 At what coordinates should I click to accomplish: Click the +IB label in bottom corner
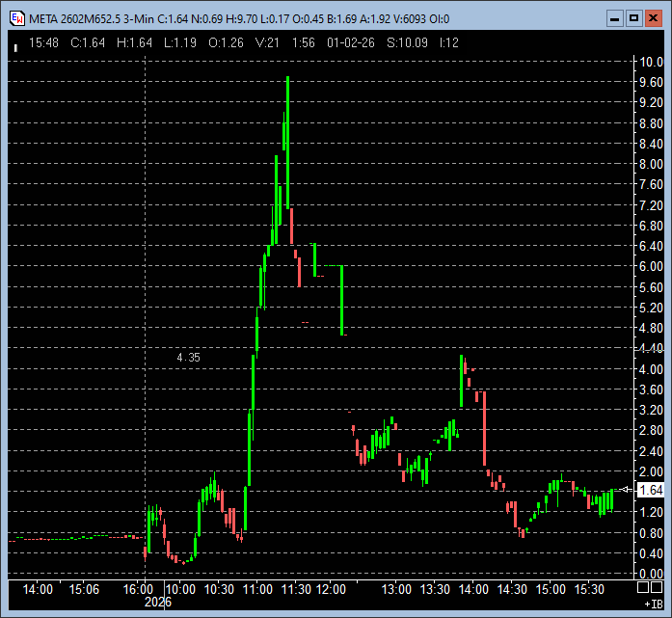(653, 604)
